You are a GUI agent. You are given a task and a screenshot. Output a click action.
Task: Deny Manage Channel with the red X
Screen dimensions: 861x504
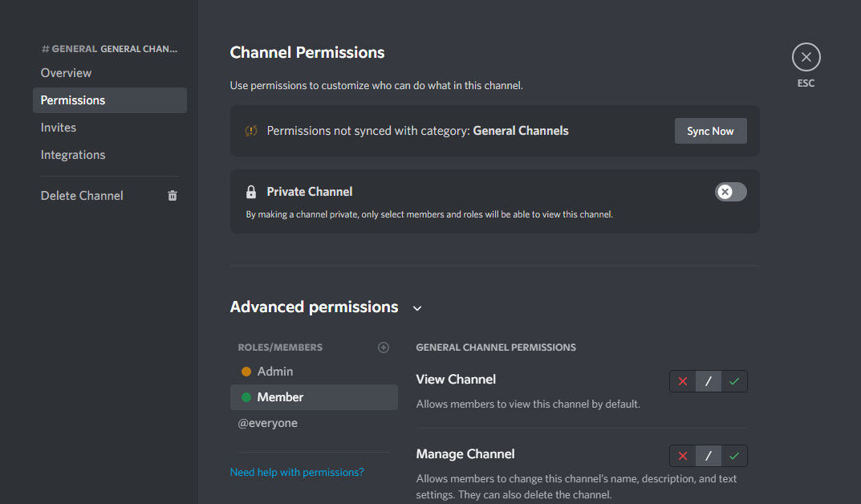point(682,456)
